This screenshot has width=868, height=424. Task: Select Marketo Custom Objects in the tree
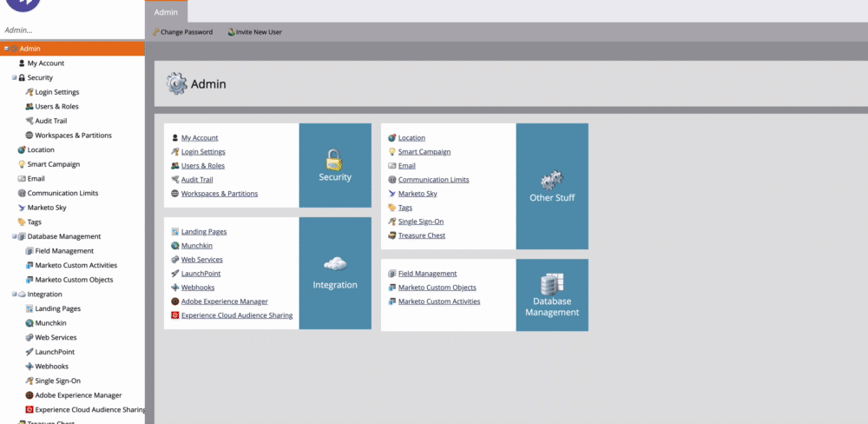(74, 280)
